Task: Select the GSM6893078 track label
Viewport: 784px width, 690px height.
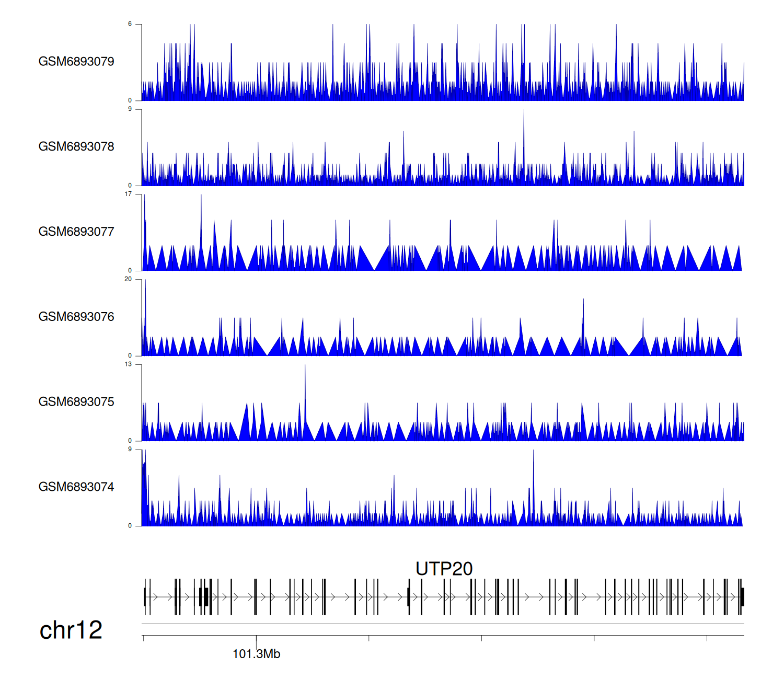Action: 76,147
